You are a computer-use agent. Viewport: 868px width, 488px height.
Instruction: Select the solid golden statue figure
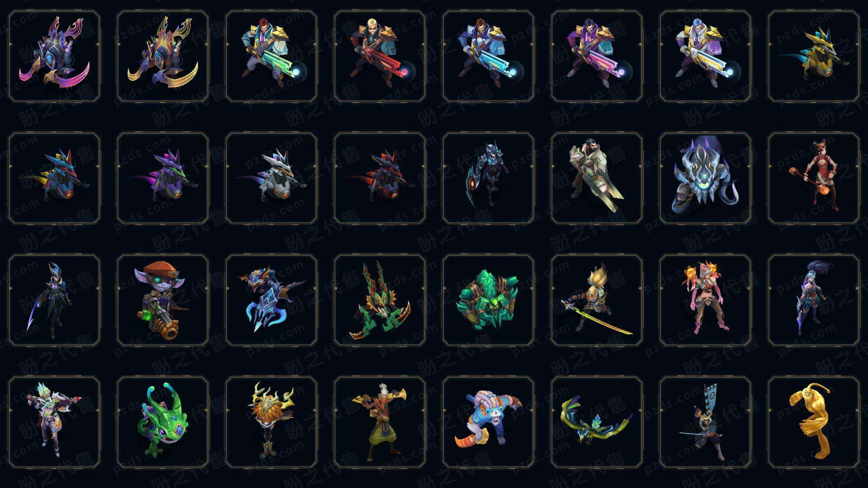click(814, 422)
